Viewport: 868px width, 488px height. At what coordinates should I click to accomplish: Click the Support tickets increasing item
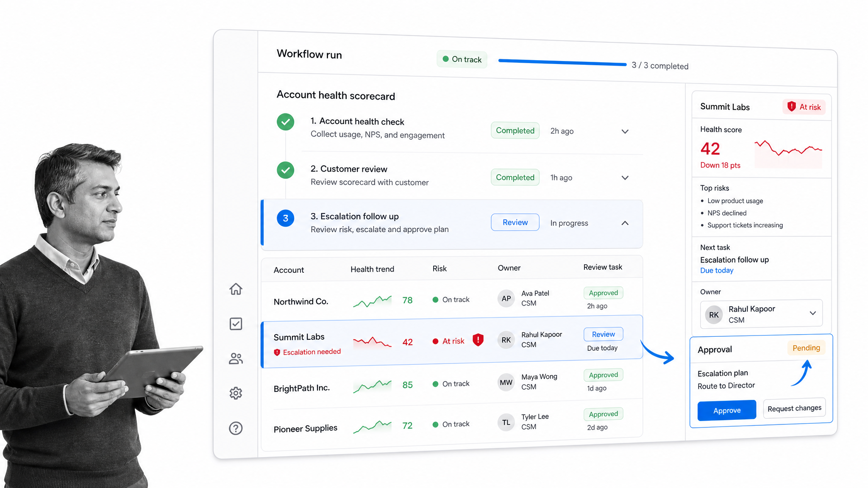(x=745, y=225)
